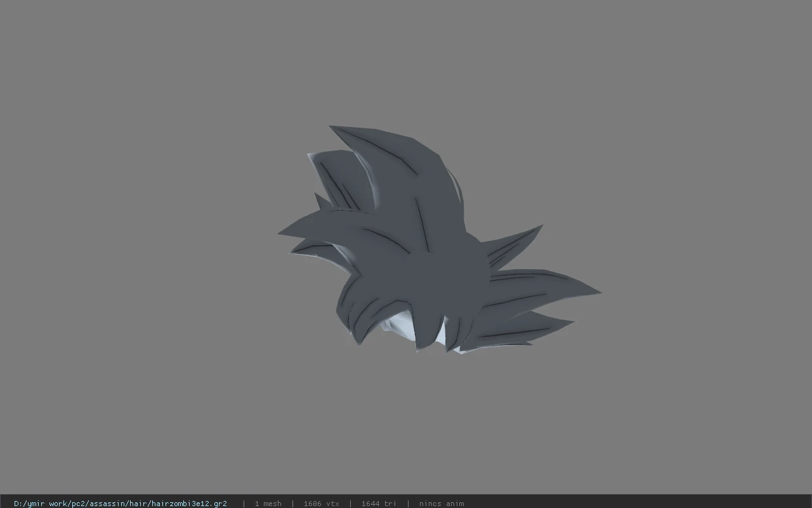The image size is (812, 508).
Task: Click the "nincs anim" status entry
Action: (x=442, y=504)
